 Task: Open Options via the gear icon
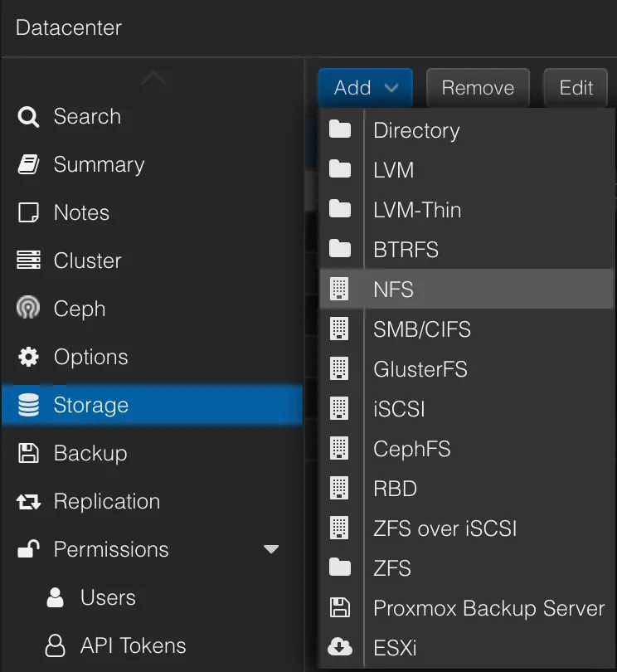pyautogui.click(x=27, y=357)
